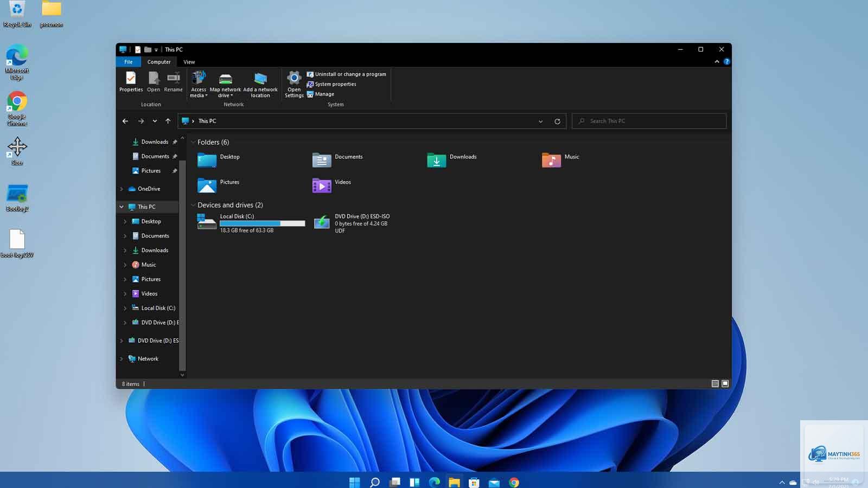
Task: Open the File tab
Action: tap(129, 62)
